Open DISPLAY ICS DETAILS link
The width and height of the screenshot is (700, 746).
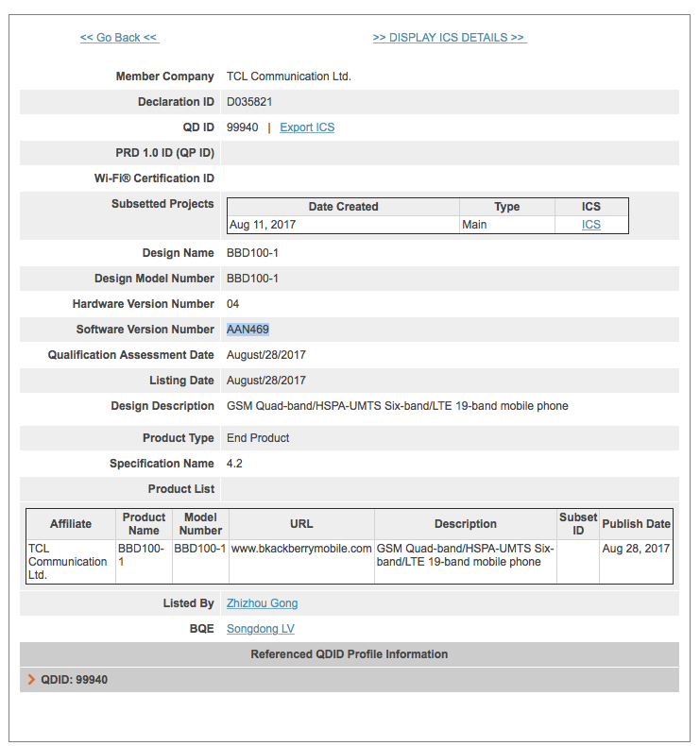pyautogui.click(x=450, y=38)
